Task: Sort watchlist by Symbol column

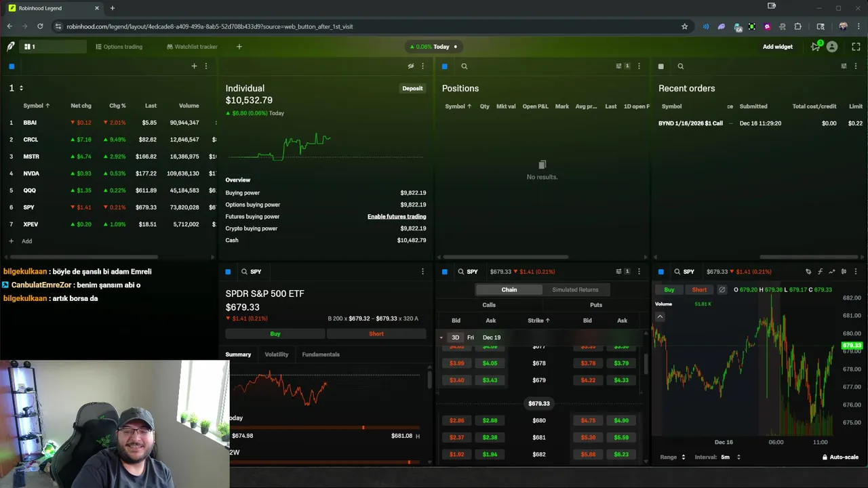Action: click(x=37, y=106)
